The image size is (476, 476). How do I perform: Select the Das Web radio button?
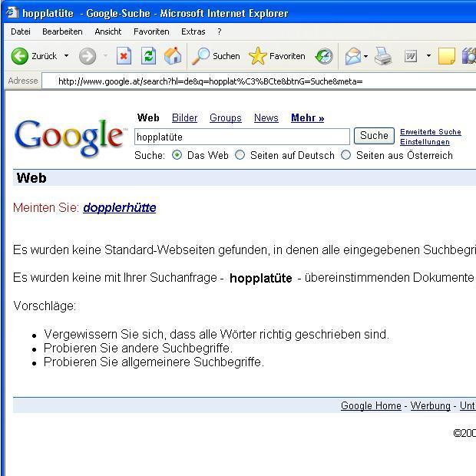pyautogui.click(x=177, y=155)
